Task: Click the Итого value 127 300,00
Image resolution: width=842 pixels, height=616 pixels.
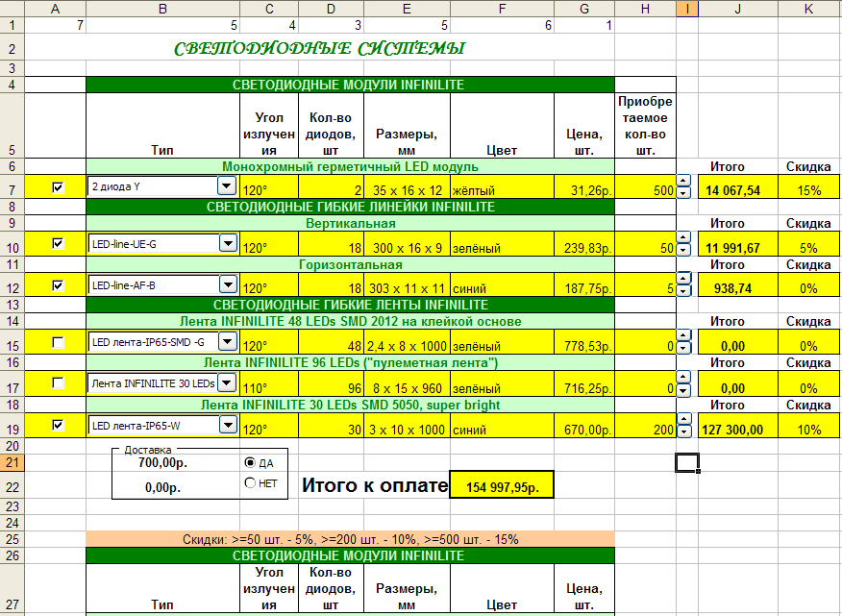Action: click(x=738, y=426)
